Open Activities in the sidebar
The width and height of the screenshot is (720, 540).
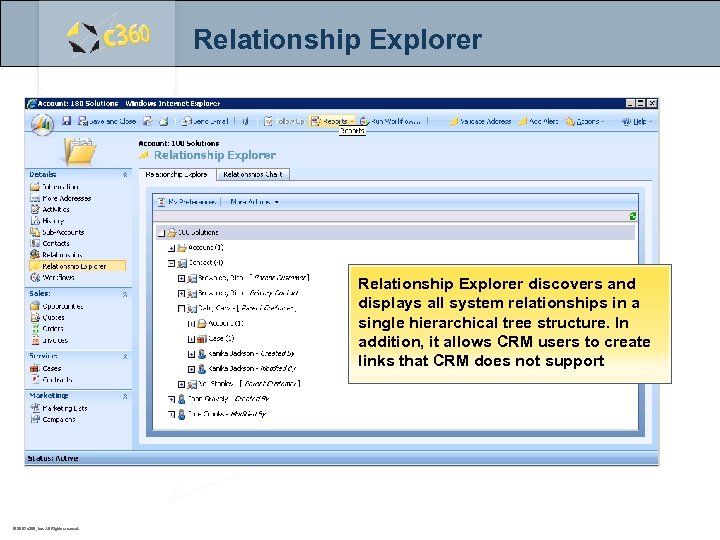[x=50, y=209]
